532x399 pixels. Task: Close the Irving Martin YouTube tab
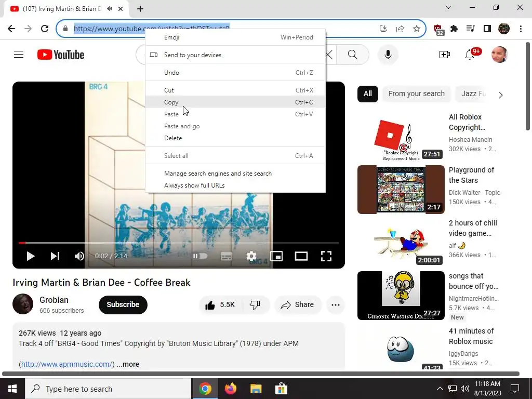(121, 9)
